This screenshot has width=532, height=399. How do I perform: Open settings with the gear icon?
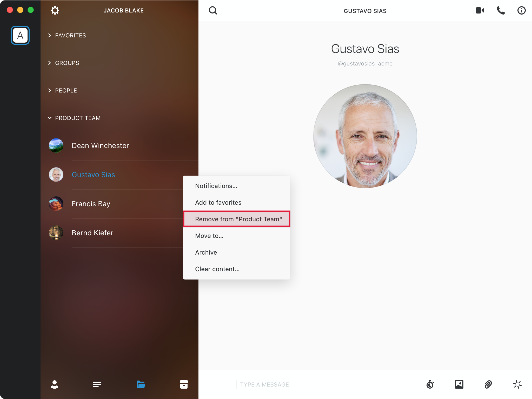(55, 10)
